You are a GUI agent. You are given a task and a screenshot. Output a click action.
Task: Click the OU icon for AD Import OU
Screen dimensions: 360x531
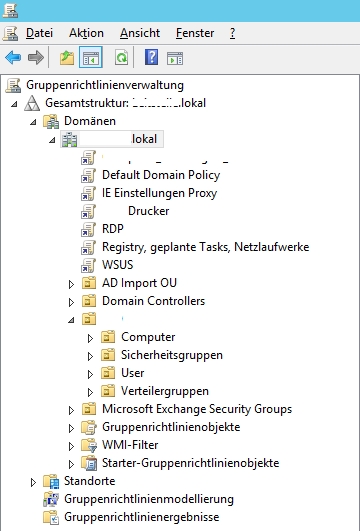tap(89, 283)
